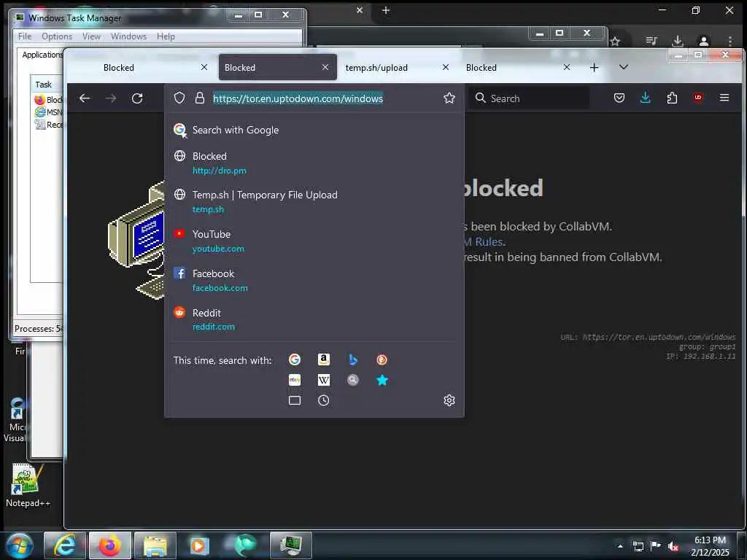Choose the Facebook suggestion
Viewport: 747px width, 560px height.
click(314, 281)
